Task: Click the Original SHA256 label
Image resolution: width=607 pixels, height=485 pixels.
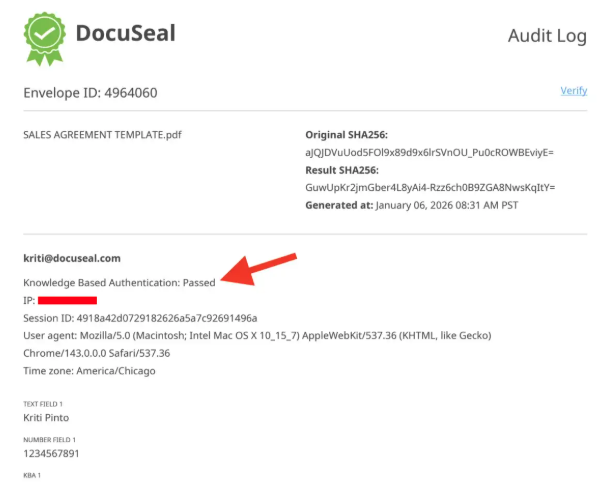Action: coord(346,135)
